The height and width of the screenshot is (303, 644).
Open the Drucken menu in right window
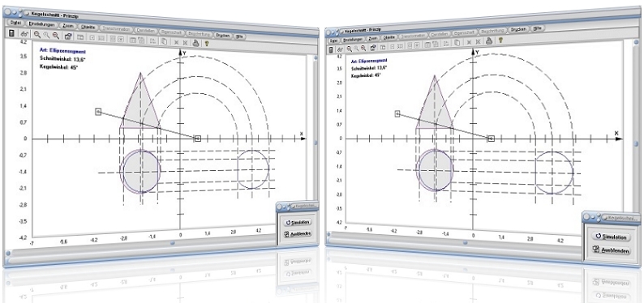point(518,29)
